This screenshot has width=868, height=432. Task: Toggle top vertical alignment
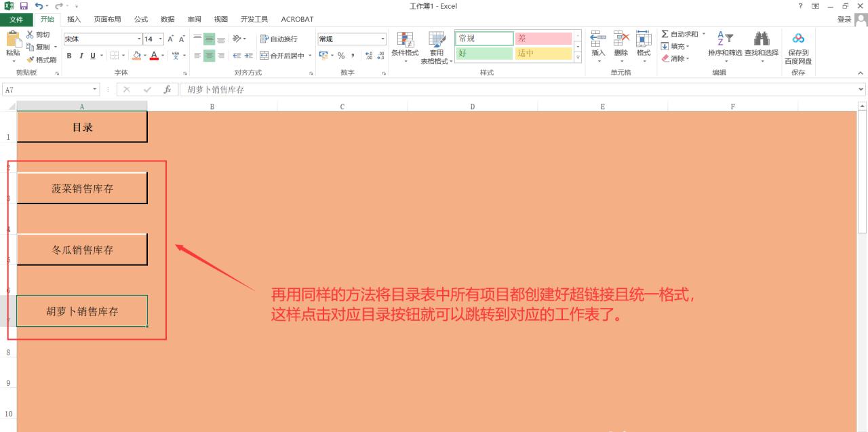coord(198,39)
